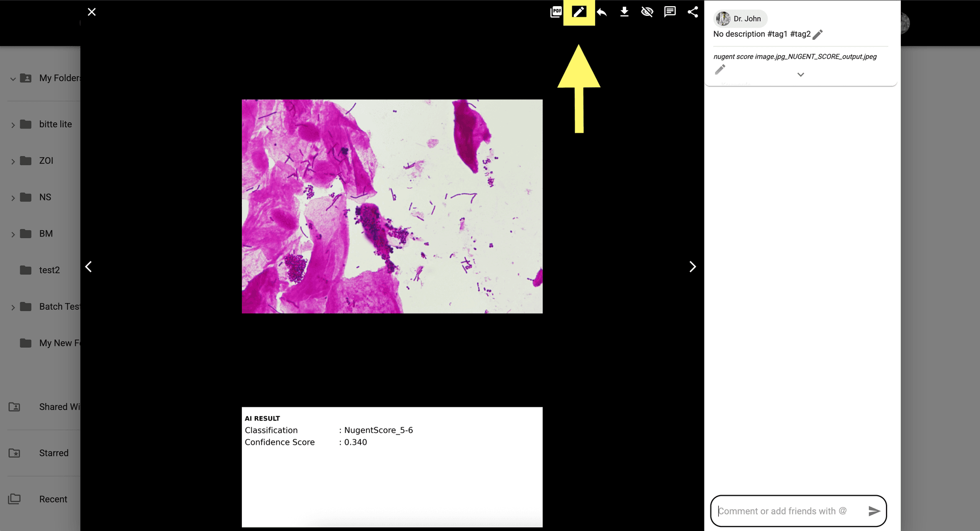Click the Dr. John user chip
Viewport: 980px width, 531px height.
coord(740,19)
